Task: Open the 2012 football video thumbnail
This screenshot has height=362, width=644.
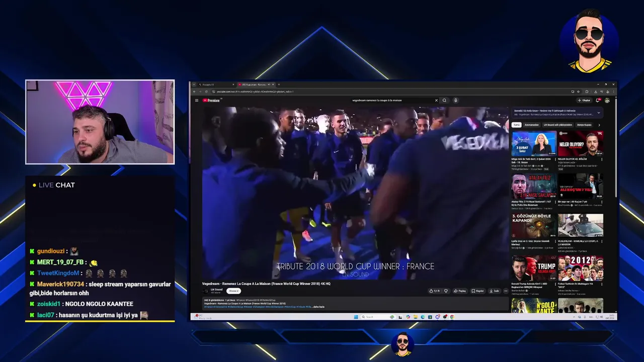Action: coord(580,268)
